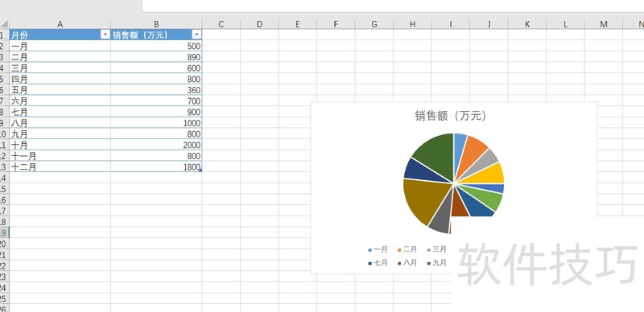Image resolution: width=644 pixels, height=312 pixels.
Task: Click the 八月 legend entry
Action: pos(407,263)
